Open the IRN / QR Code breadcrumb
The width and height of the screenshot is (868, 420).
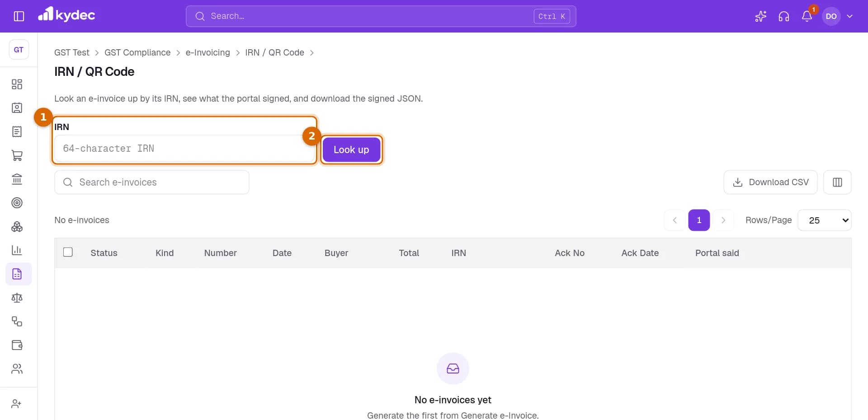(x=274, y=52)
